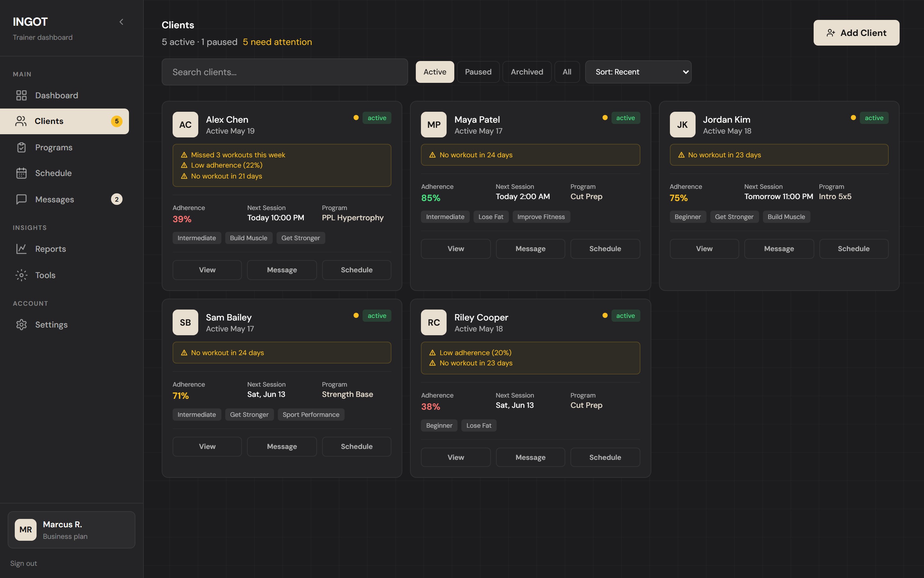Open Dashboard from sidebar menu
Screen dimensions: 924x578
64,95
